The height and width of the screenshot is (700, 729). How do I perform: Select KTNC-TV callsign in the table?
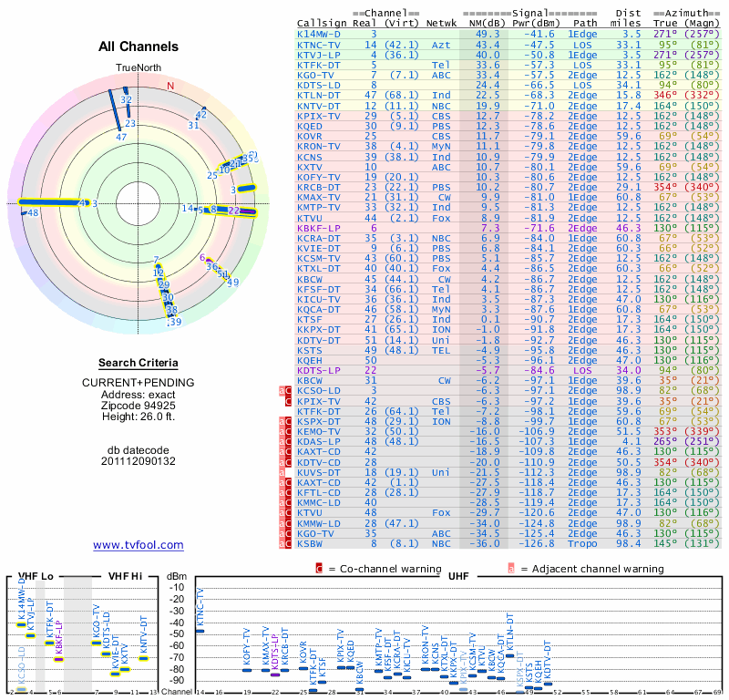[319, 45]
